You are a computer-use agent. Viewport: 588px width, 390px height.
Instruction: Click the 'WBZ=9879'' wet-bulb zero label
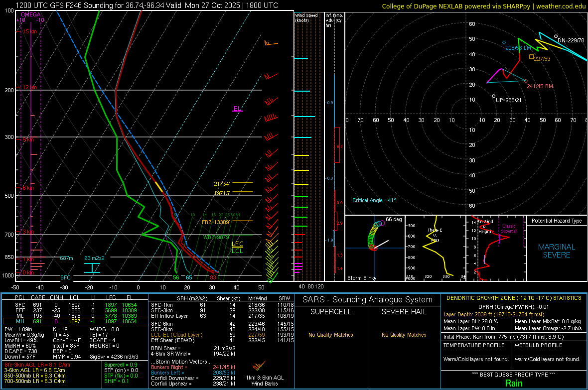pyautogui.click(x=216, y=238)
